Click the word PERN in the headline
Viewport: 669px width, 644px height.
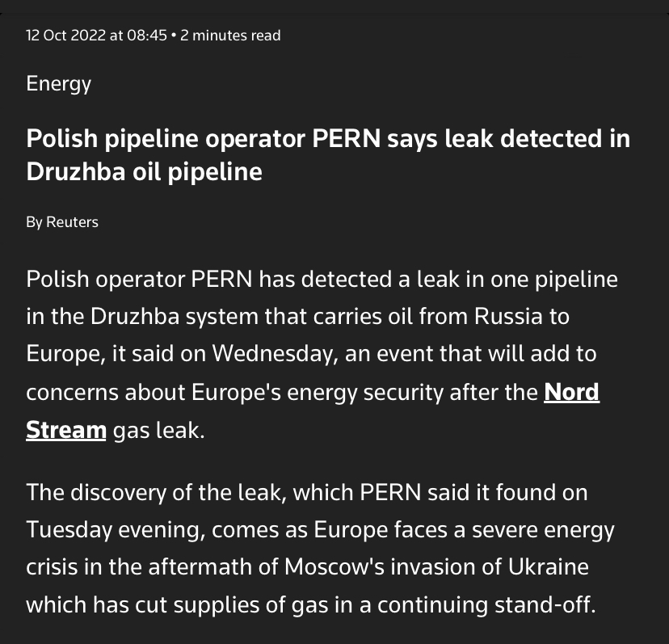[x=346, y=139]
